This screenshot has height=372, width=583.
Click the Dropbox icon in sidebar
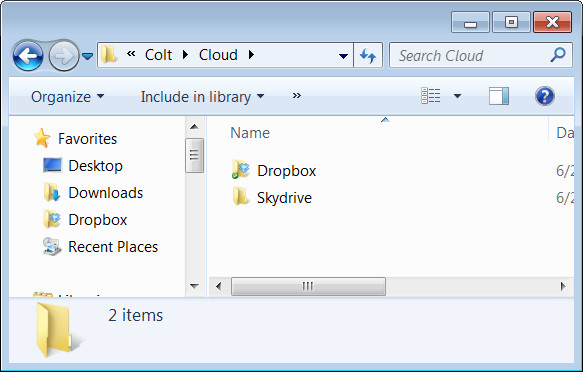click(52, 219)
